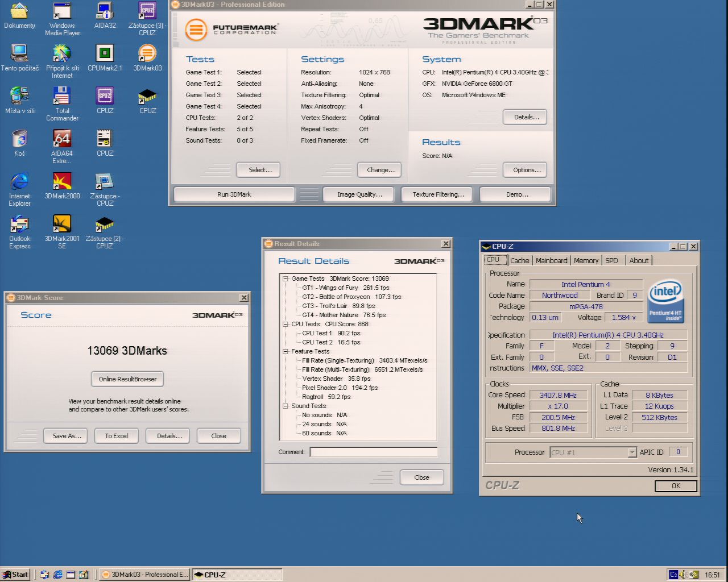Click Close in 3DMark Score window

coord(218,436)
